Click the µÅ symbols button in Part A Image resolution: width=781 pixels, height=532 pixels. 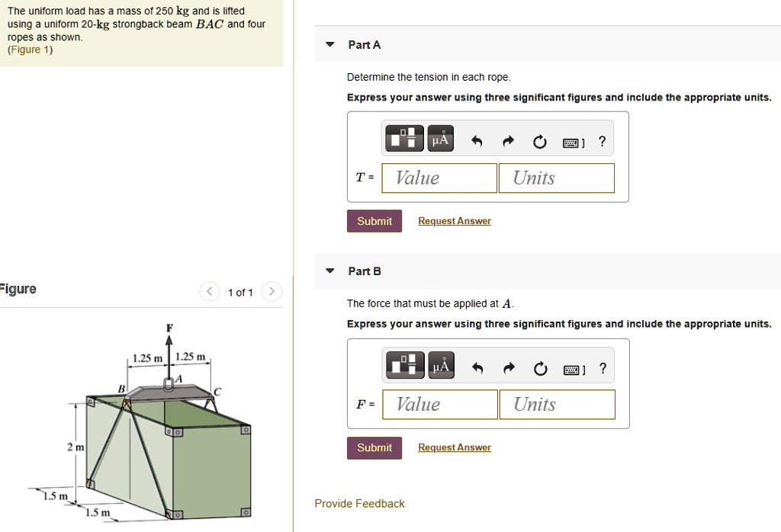tap(440, 139)
